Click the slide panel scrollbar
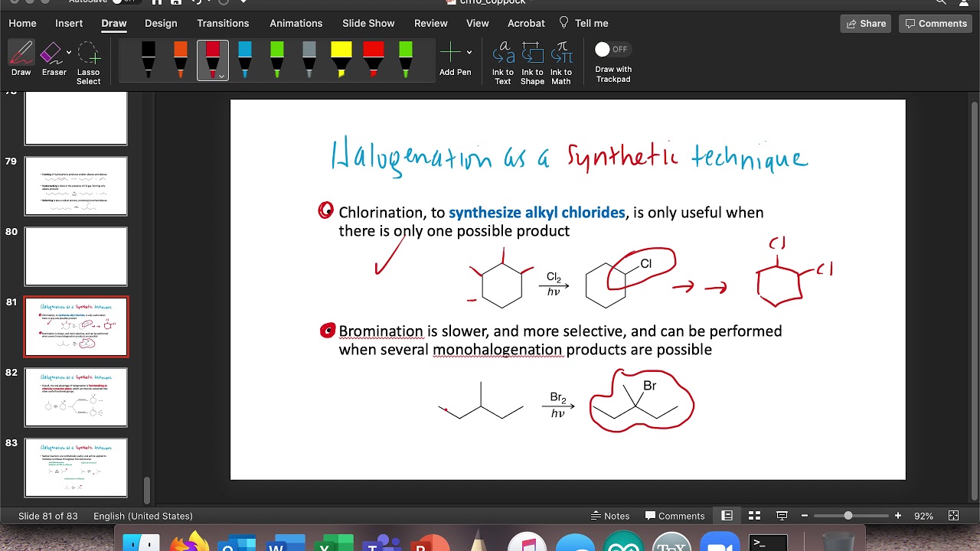 (x=147, y=490)
